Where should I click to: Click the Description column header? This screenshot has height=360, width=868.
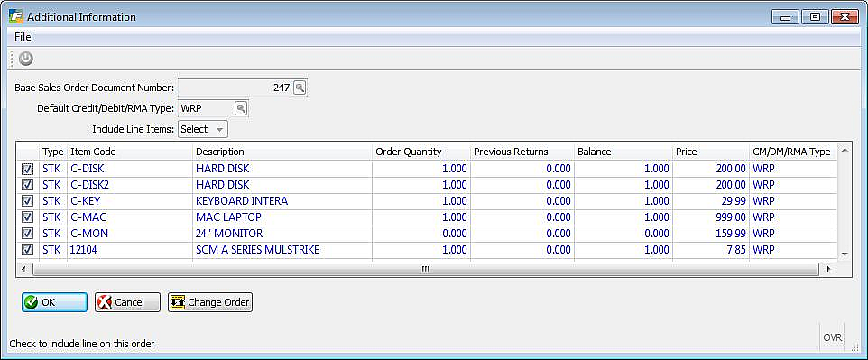click(282, 152)
